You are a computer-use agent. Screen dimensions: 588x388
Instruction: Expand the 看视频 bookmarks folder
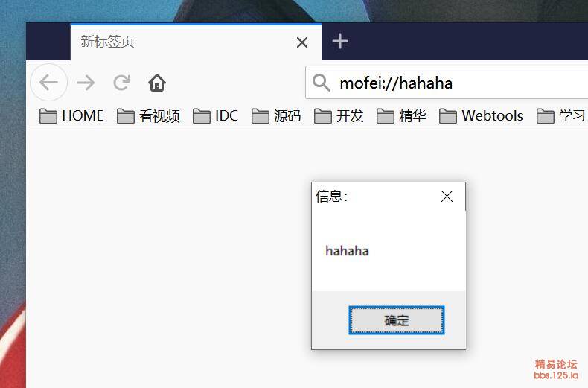(x=148, y=116)
